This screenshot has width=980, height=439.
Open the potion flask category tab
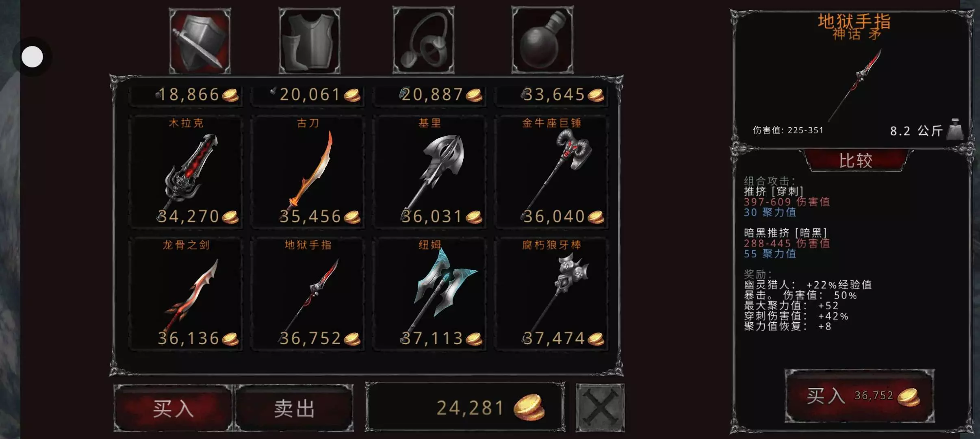[542, 40]
